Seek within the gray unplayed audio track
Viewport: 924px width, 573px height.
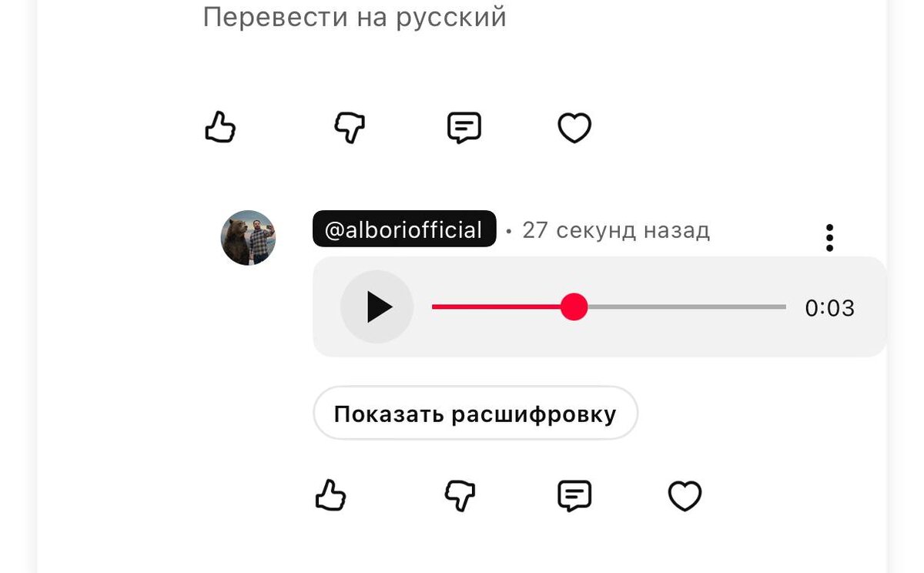tap(687, 307)
